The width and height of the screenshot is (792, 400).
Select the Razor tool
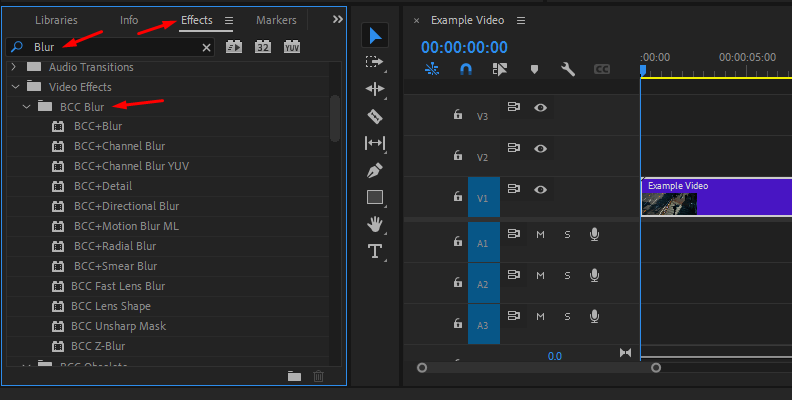click(375, 116)
